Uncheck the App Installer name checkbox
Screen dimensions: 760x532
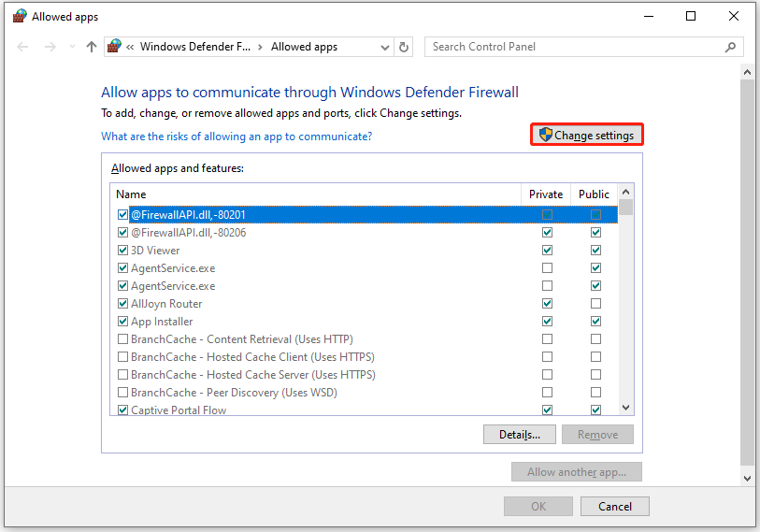(x=122, y=321)
